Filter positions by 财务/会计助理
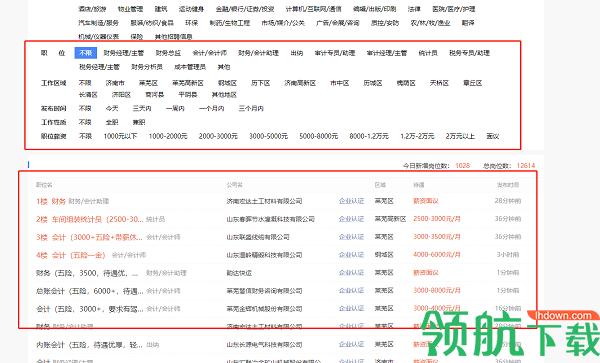The height and width of the screenshot is (363, 600). (x=258, y=53)
